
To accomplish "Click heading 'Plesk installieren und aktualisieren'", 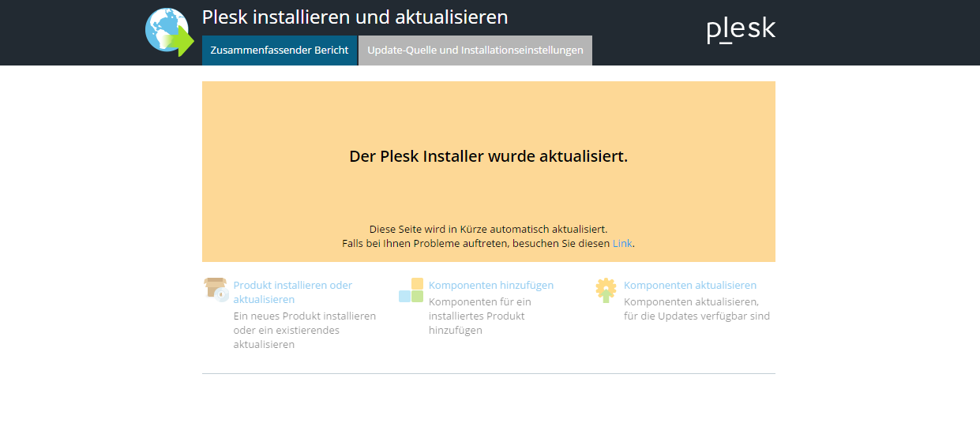I will tap(355, 17).
